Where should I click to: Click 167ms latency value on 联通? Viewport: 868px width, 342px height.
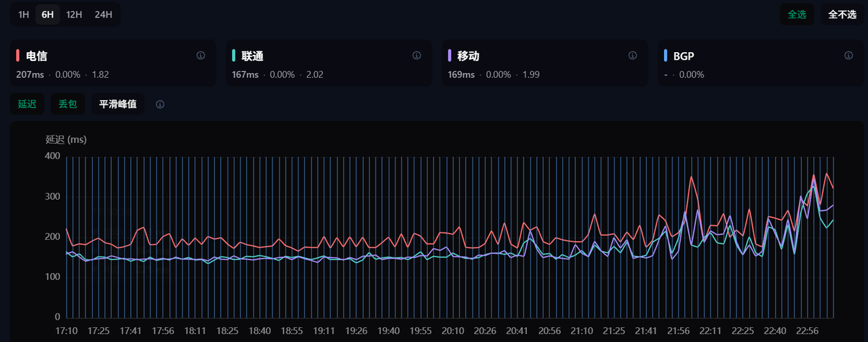tap(245, 74)
